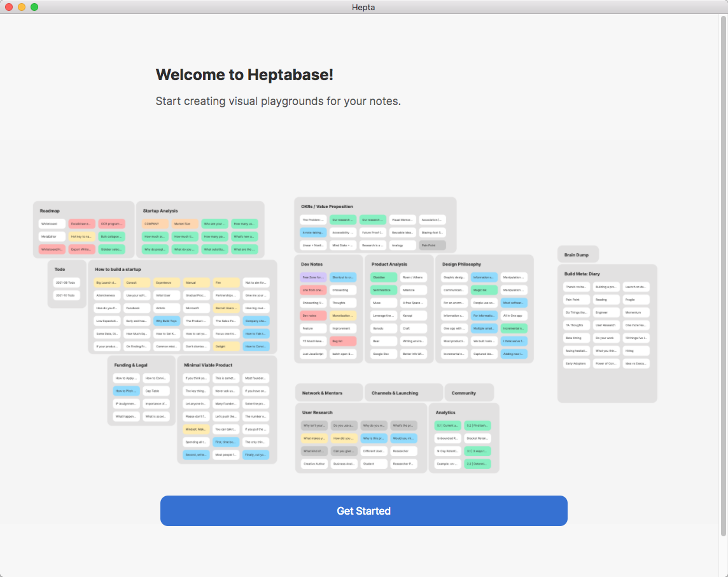
Task: Click the vertical scrollbar on the right
Action: pyautogui.click(x=724, y=275)
